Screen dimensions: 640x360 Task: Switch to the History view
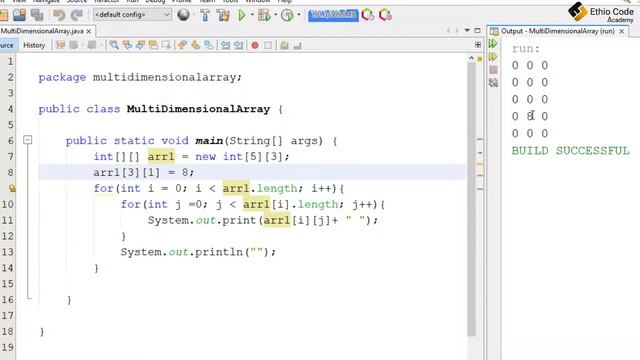34,45
